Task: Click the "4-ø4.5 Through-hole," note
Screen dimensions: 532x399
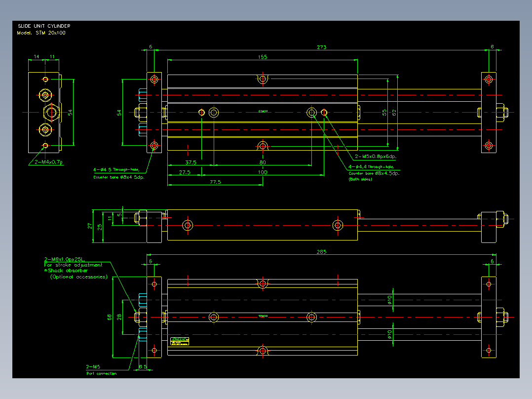Action: [116, 169]
